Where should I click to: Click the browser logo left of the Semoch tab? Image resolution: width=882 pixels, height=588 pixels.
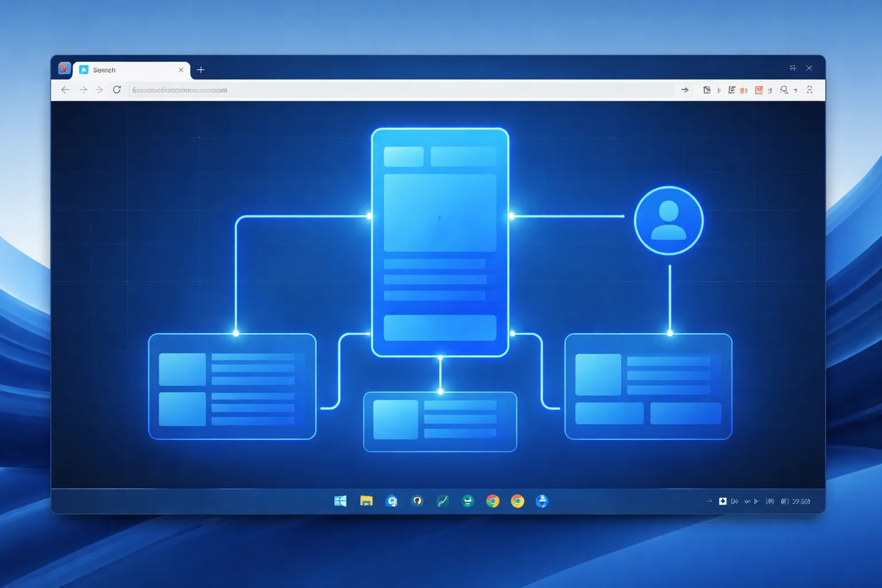64,69
